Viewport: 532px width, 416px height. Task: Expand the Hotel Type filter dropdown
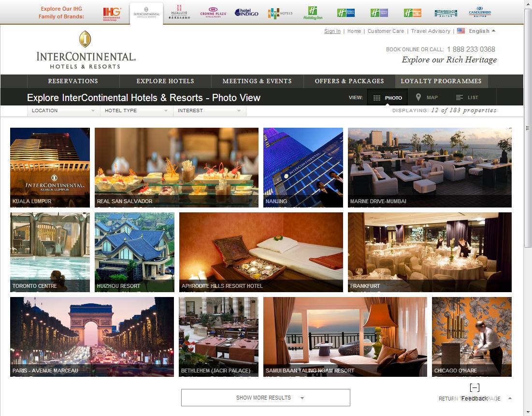136,111
